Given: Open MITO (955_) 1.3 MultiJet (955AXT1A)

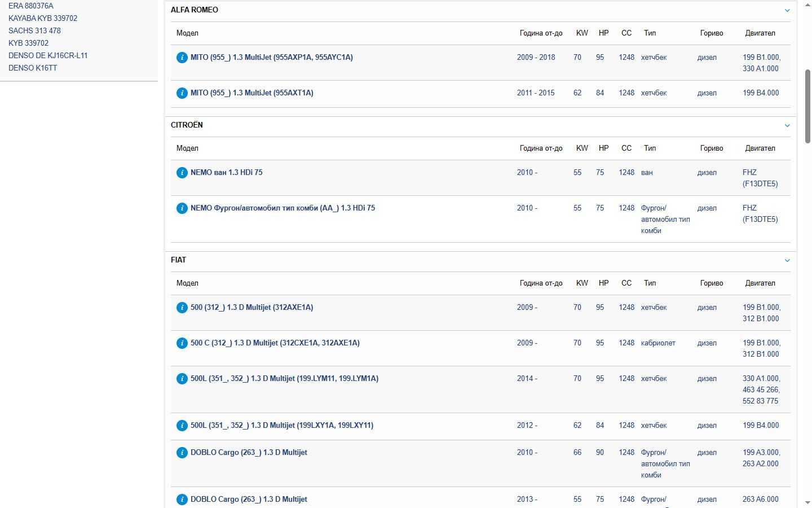Looking at the screenshot, I should tap(252, 93).
